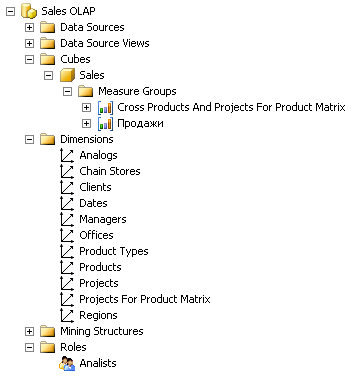364x377 pixels.
Task: Click the Sales cube icon
Action: pos(67,75)
